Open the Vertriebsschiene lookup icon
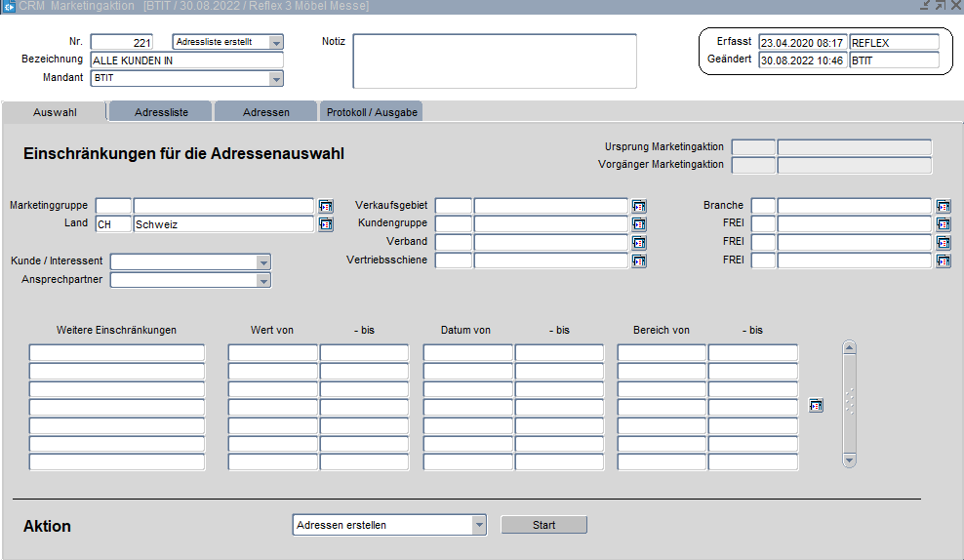The height and width of the screenshot is (560, 964). [639, 260]
